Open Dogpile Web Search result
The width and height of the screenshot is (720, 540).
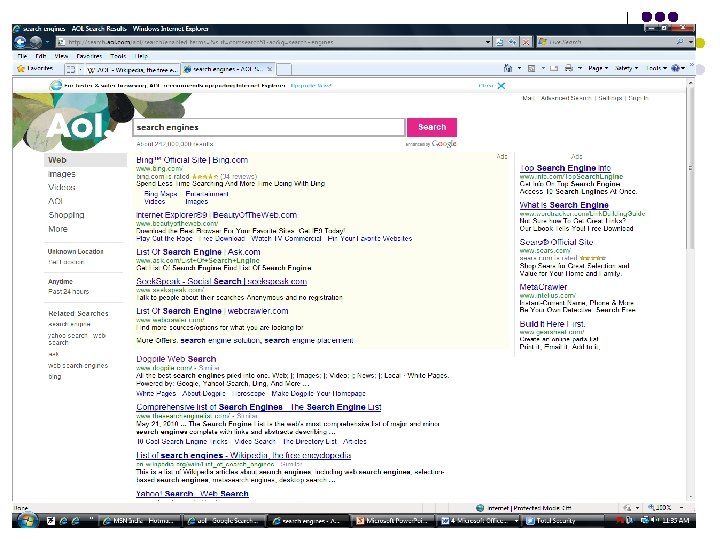point(176,359)
